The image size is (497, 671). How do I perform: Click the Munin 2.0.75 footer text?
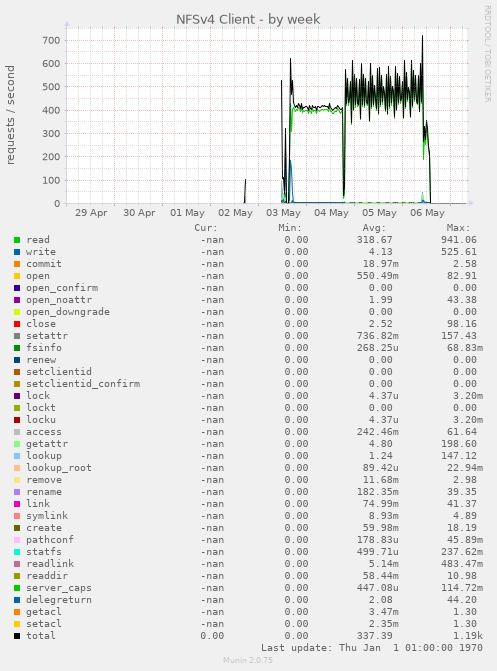tap(248, 660)
